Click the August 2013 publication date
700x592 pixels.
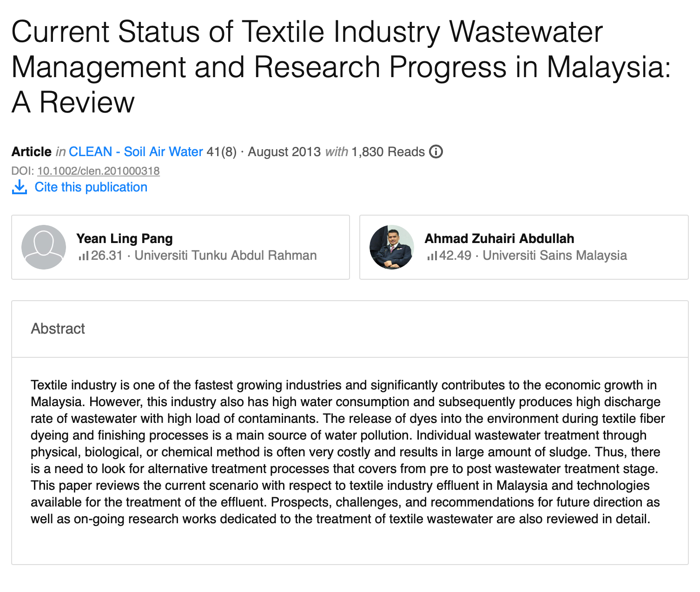click(284, 152)
